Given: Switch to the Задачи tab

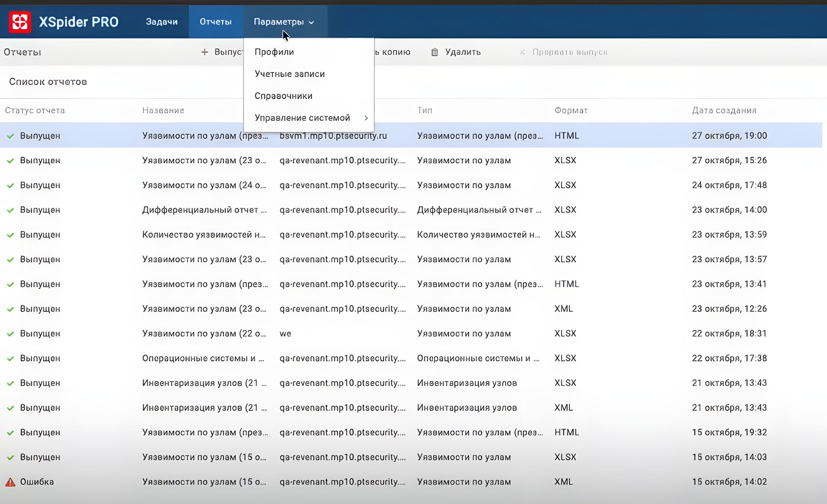Looking at the screenshot, I should (162, 22).
